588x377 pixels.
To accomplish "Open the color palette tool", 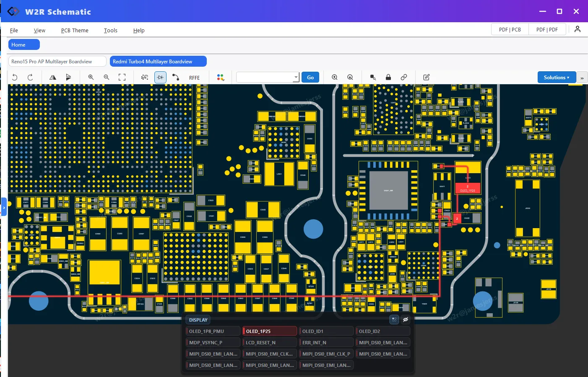I will click(x=221, y=77).
